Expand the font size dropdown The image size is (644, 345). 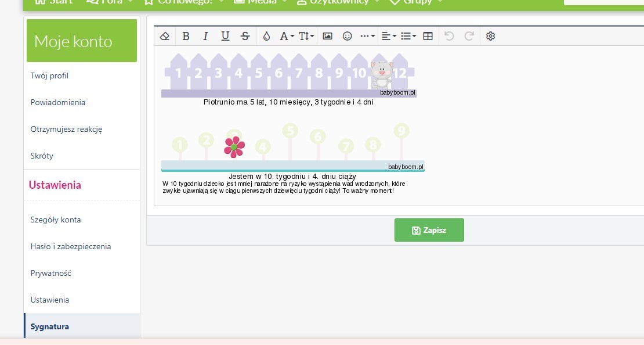tap(306, 36)
